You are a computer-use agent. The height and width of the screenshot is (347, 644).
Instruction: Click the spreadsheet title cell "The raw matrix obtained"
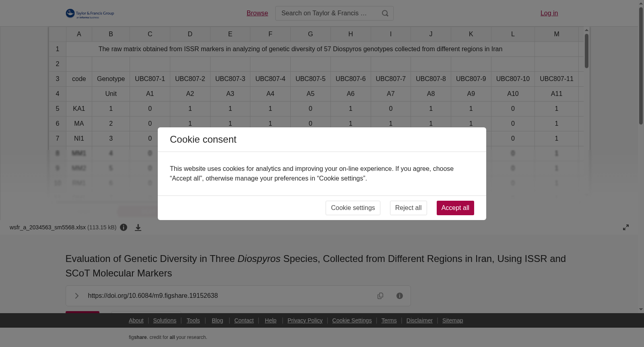(300, 49)
